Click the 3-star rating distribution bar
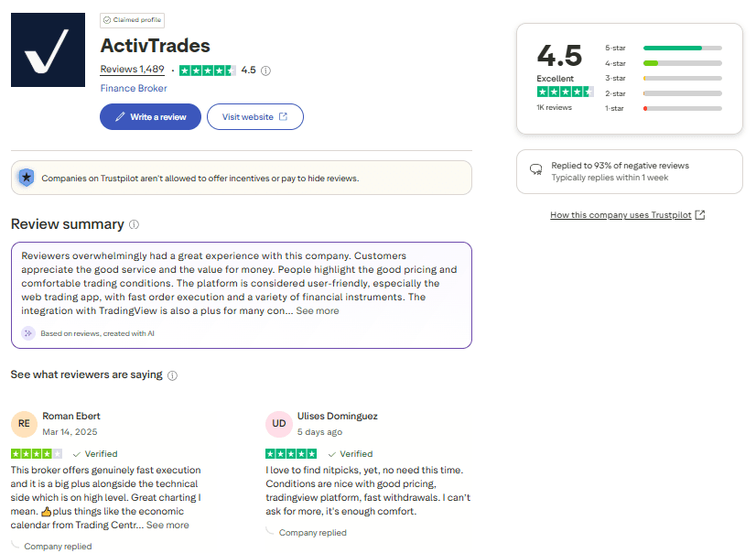Viewport: 756px width, 553px height. pyautogui.click(x=682, y=78)
